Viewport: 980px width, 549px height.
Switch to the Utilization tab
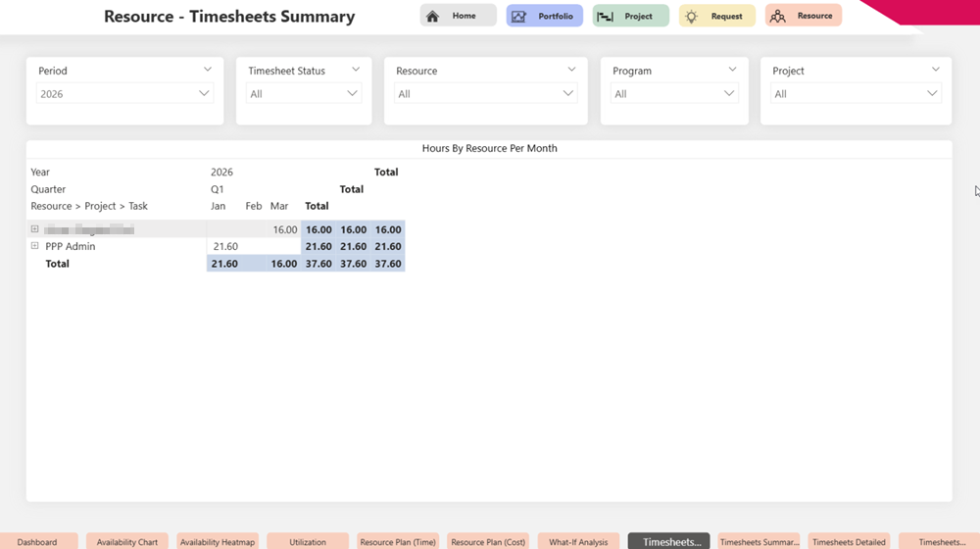click(308, 541)
